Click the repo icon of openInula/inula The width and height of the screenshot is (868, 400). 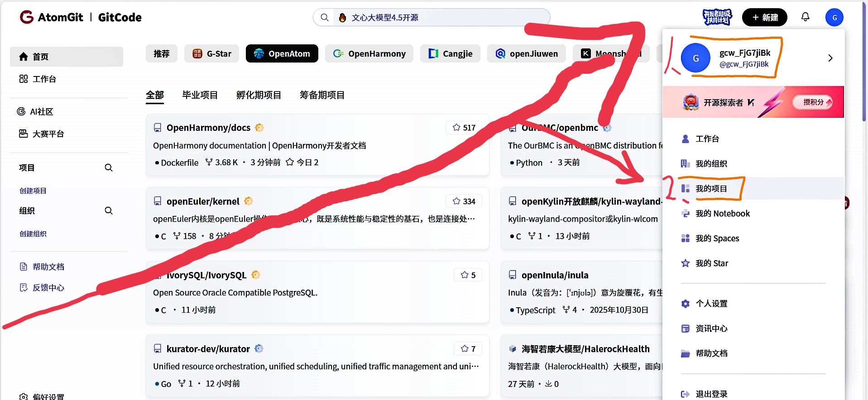tap(513, 275)
